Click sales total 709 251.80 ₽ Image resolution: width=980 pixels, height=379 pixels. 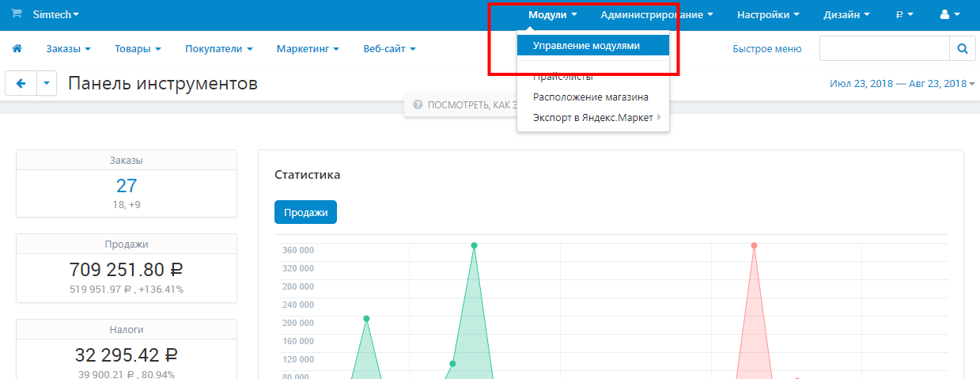pos(127,270)
